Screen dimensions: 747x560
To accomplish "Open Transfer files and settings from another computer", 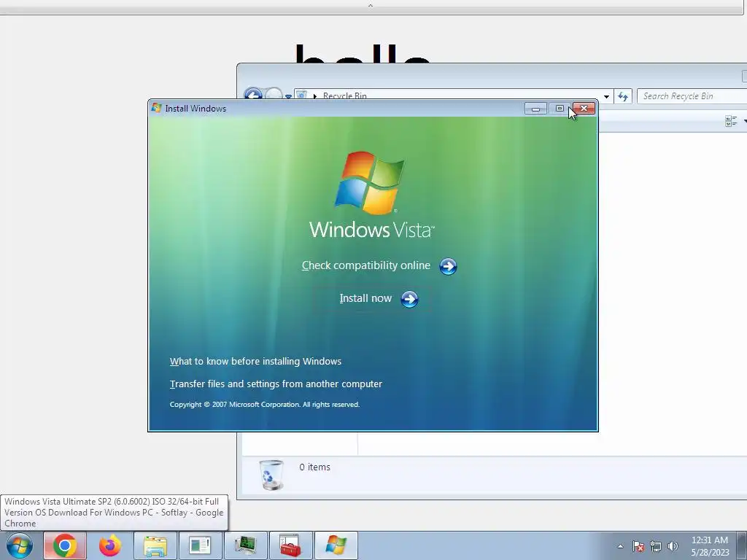I will point(276,384).
